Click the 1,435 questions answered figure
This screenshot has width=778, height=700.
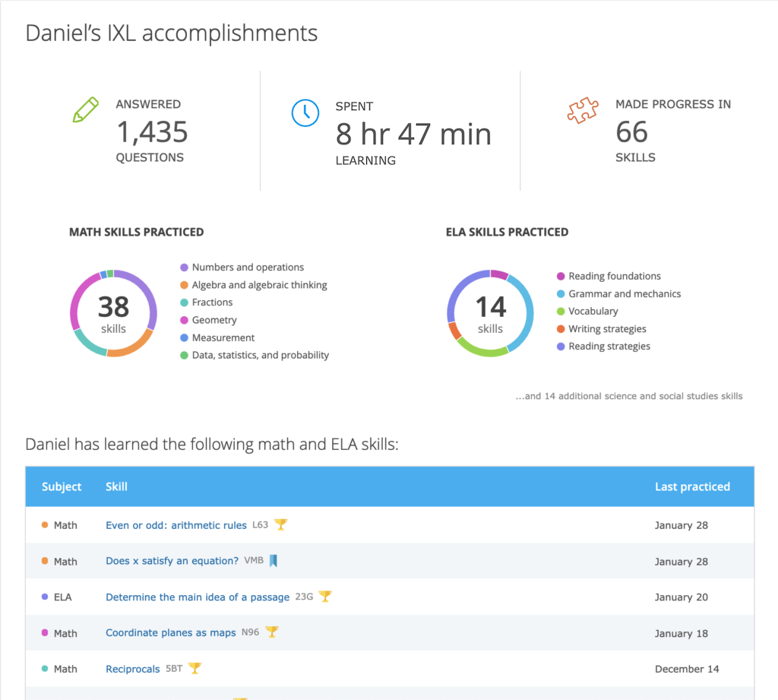(152, 132)
